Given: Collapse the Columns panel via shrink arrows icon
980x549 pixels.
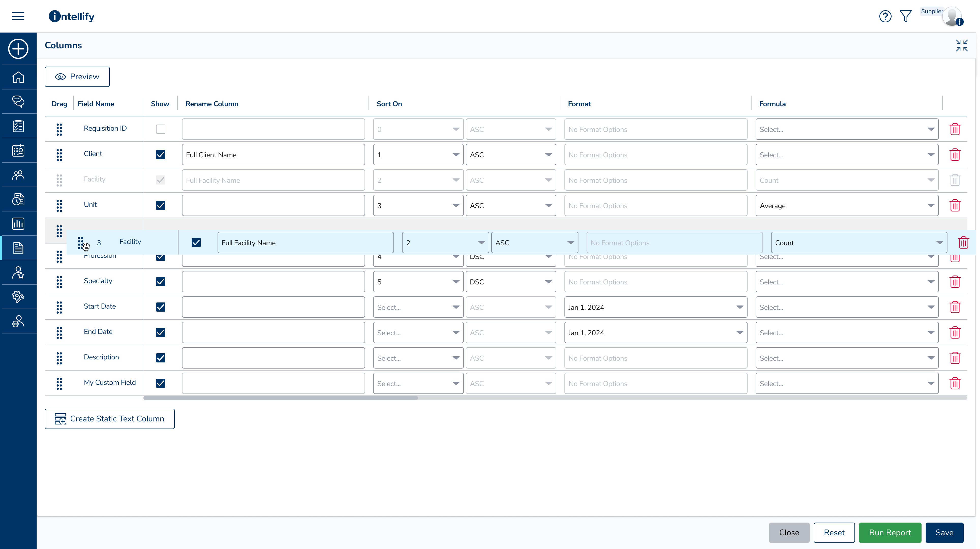Looking at the screenshot, I should 961,45.
